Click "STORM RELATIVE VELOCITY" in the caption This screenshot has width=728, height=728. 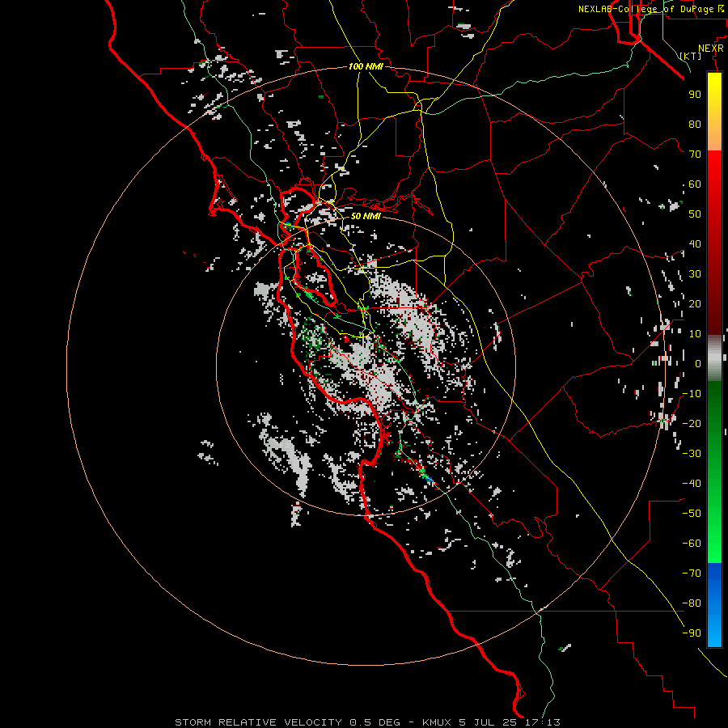click(259, 722)
